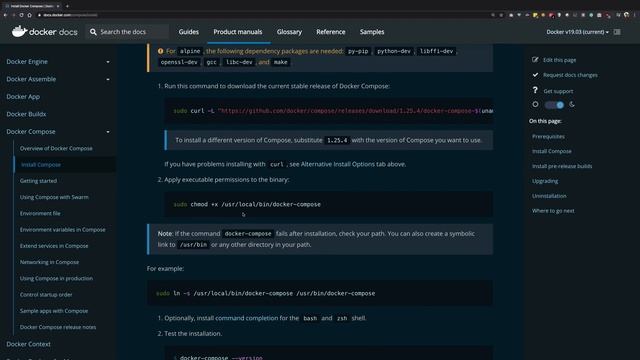The image size is (640, 360).
Task: Click the Get support question mark icon
Action: tap(535, 90)
